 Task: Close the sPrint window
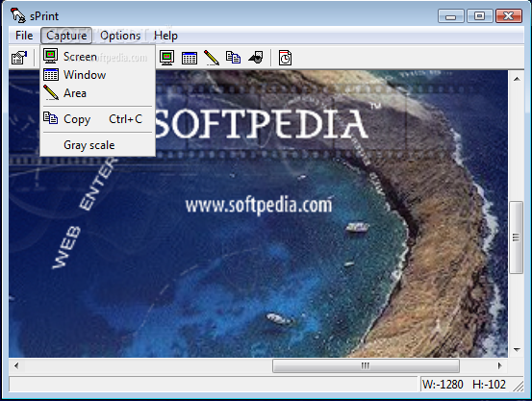pyautogui.click(x=509, y=16)
